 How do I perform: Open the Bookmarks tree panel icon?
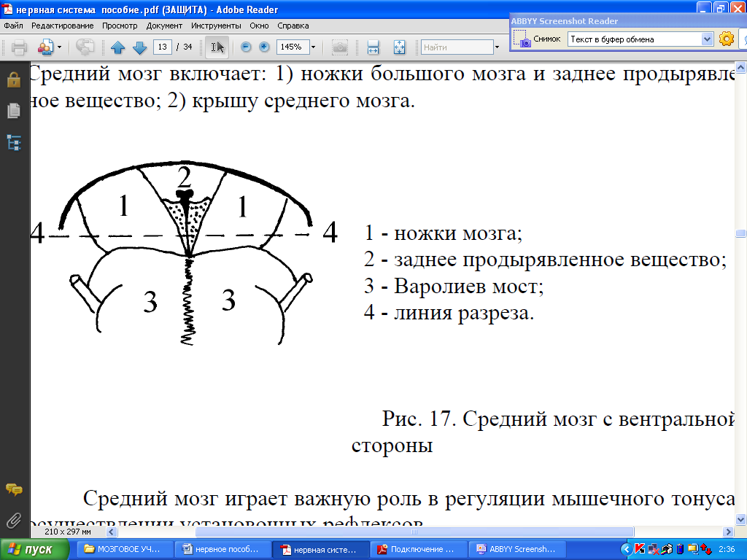[x=14, y=142]
